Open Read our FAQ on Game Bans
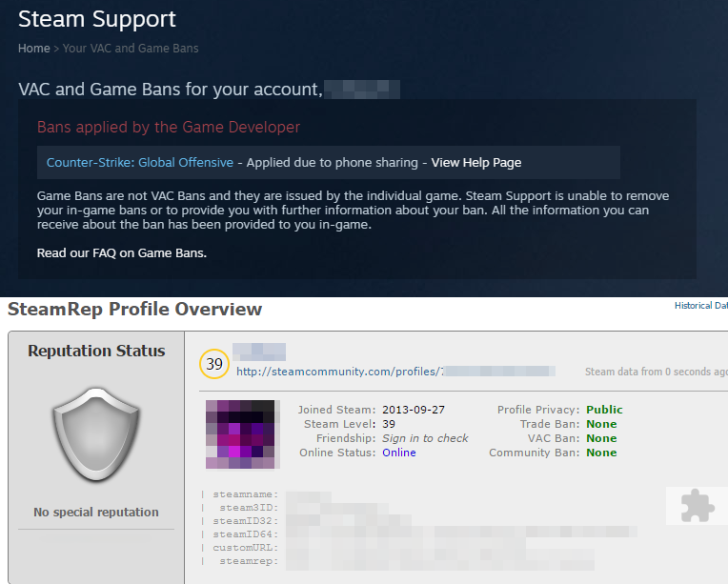Screen dimensions: 728x584 tap(122, 253)
